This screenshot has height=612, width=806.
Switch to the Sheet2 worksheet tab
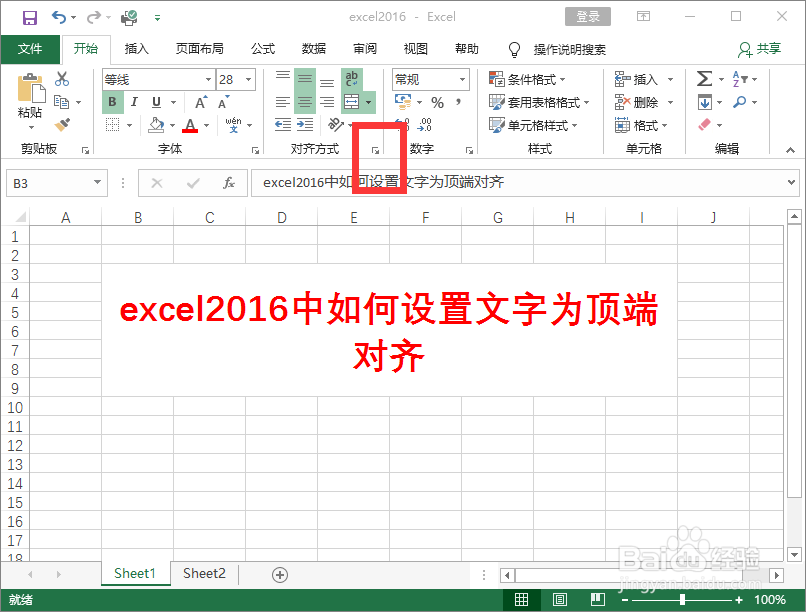[x=204, y=573]
